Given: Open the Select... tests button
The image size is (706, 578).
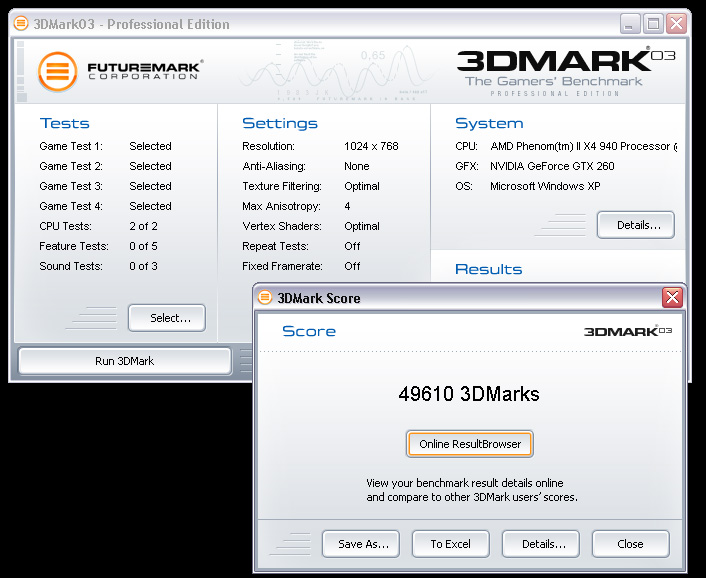Looking at the screenshot, I should point(167,318).
